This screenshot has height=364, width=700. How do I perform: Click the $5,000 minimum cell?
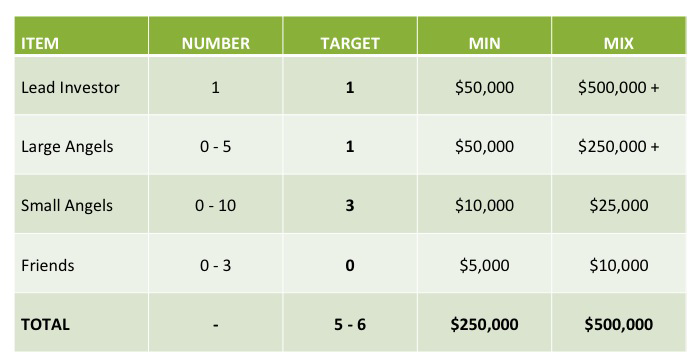484,265
